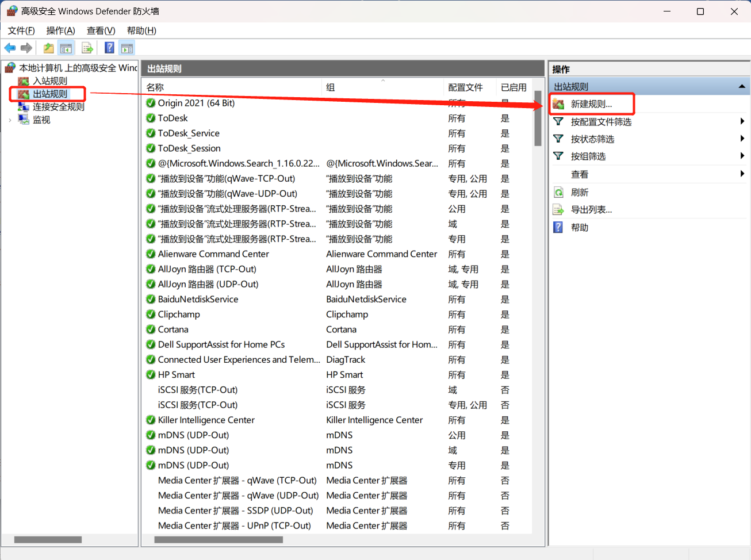751x560 pixels.
Task: Expand the 监视 tree node
Action: click(x=10, y=120)
